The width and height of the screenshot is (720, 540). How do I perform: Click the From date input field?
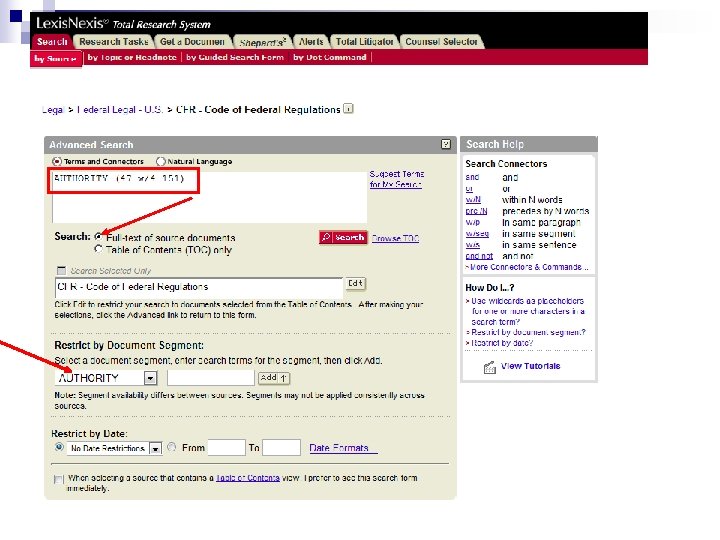point(226,447)
